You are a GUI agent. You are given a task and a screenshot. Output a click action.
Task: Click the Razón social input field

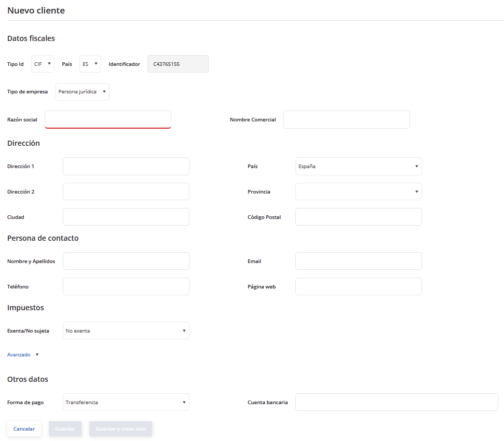107,119
